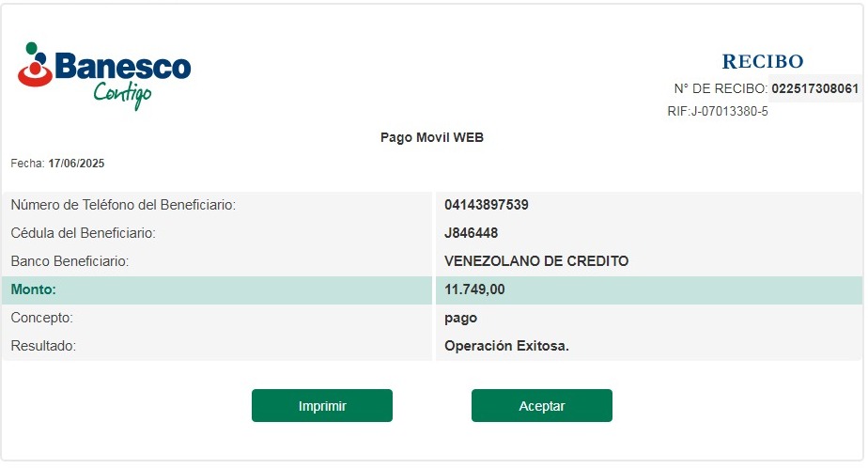Click the N° DE RECIBO label
This screenshot has height=469, width=868.
click(x=721, y=88)
